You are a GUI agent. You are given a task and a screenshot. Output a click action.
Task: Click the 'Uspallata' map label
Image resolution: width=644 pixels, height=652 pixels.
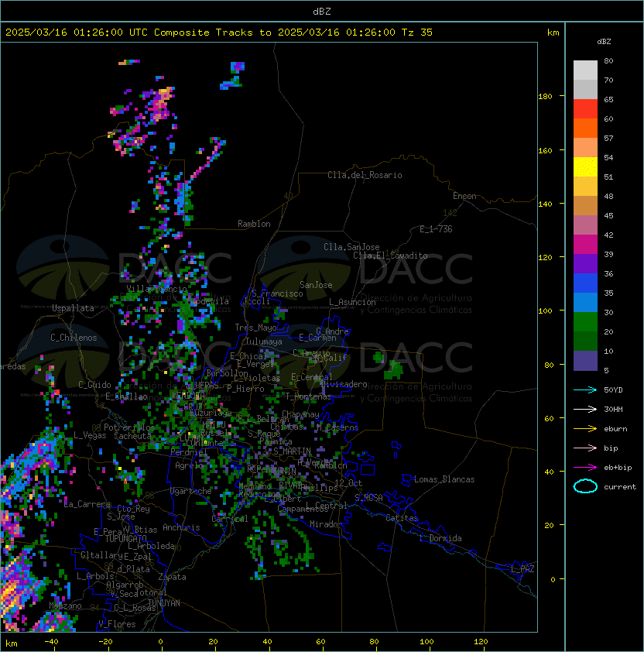73,308
